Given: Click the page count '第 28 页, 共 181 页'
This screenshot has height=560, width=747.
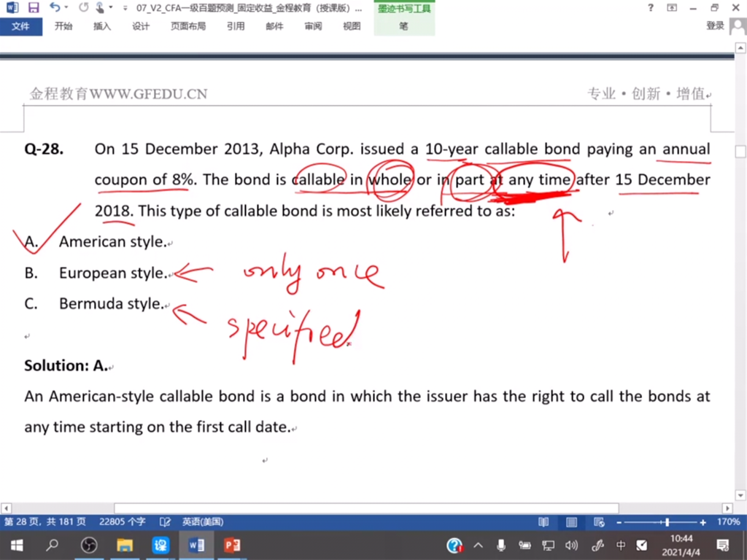Looking at the screenshot, I should tap(45, 522).
